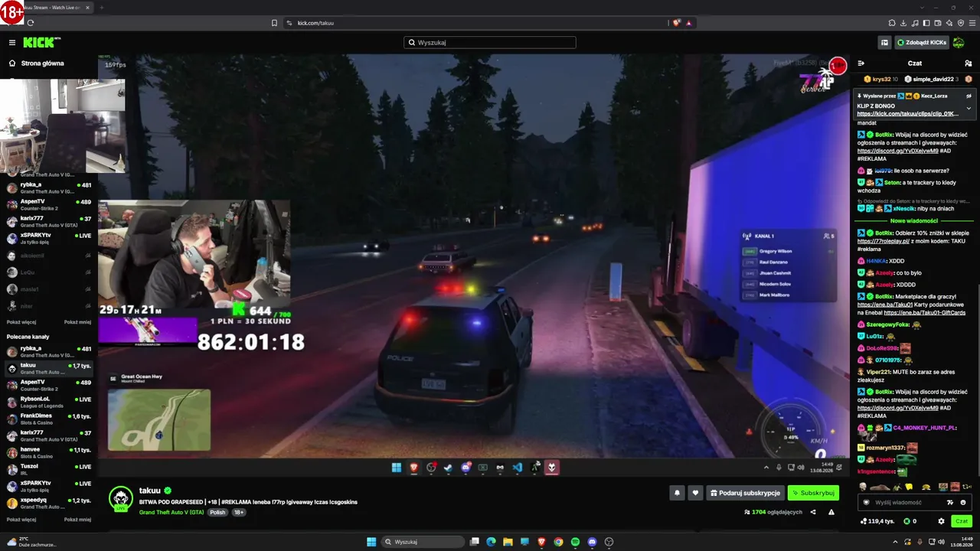980x551 pixels.
Task: Open Tuszol channel in sidebar
Action: 49,469
